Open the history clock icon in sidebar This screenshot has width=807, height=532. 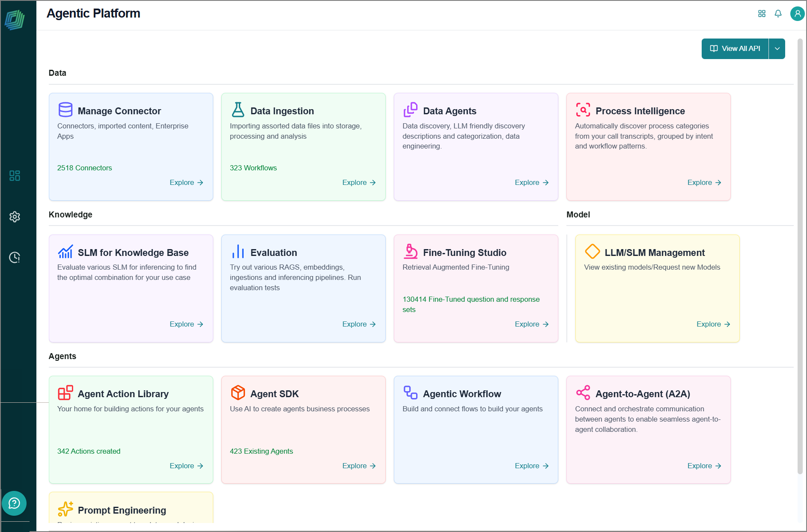pyautogui.click(x=15, y=257)
